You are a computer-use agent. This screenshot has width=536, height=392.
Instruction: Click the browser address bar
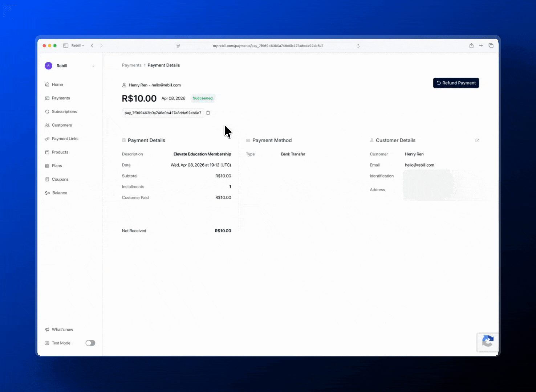click(268, 46)
